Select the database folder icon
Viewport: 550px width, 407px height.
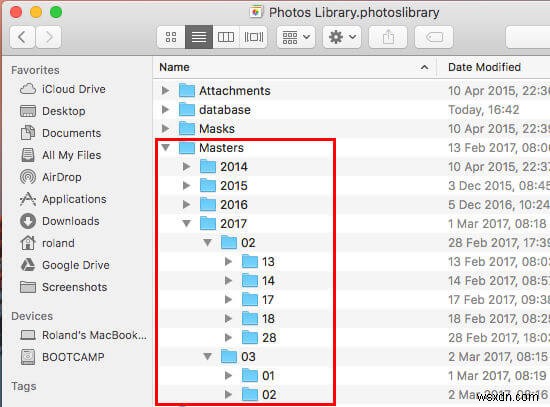tap(187, 109)
